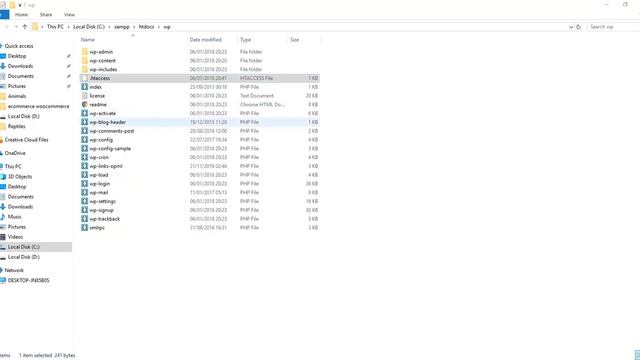
Task: Select Local Disk (C:) in navigation pane
Action: pyautogui.click(x=24, y=247)
